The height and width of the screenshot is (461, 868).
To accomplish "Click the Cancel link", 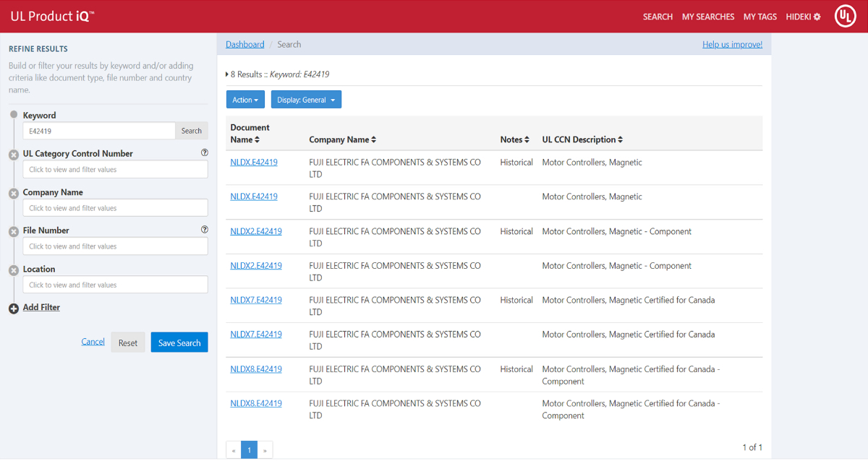I will pyautogui.click(x=93, y=342).
